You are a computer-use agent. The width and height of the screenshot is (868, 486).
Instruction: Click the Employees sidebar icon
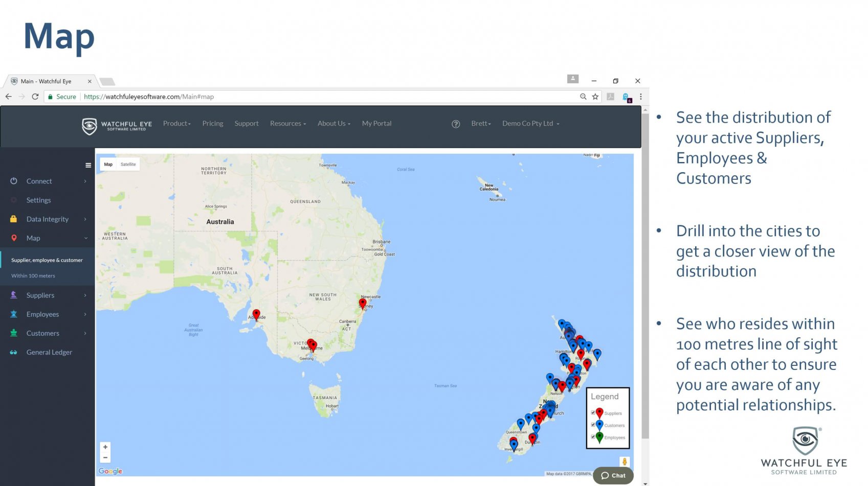coord(14,314)
